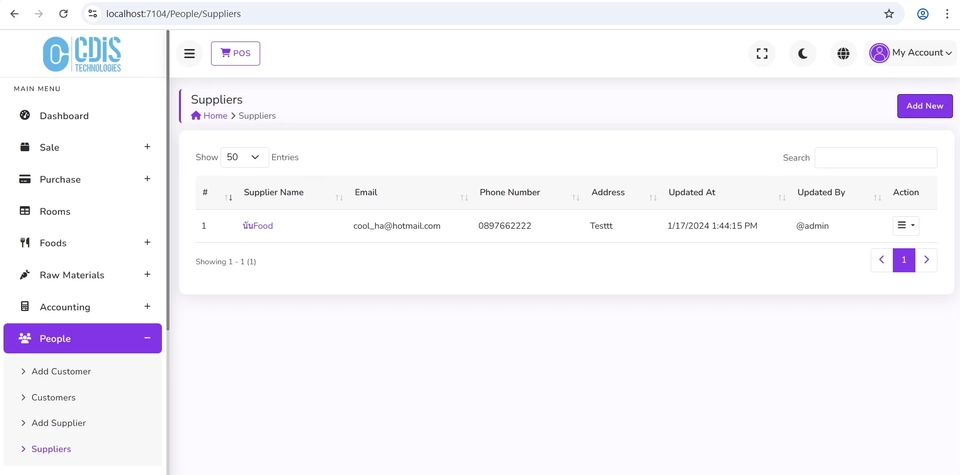Click the Add New supplier button
The image size is (960, 475).
pos(924,106)
